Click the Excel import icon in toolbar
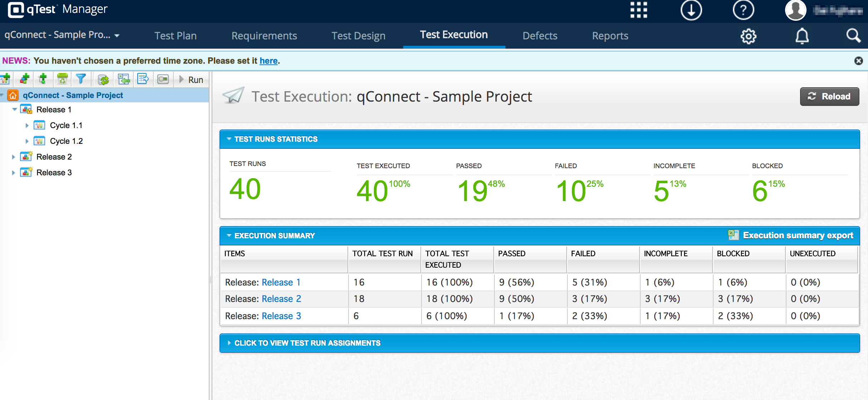This screenshot has width=868, height=400. pos(124,79)
